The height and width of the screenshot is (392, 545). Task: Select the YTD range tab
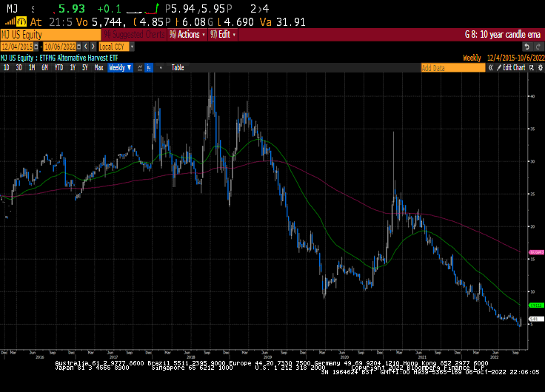point(58,68)
